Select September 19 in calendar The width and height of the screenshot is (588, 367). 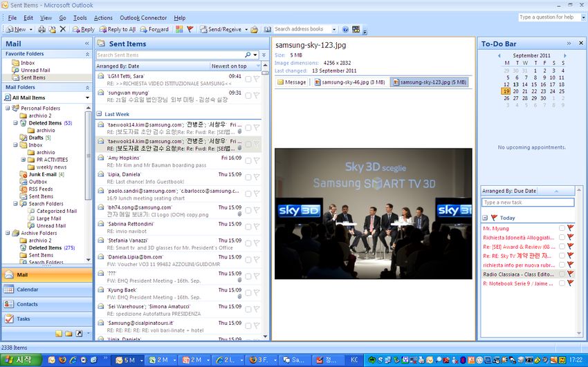pos(506,91)
